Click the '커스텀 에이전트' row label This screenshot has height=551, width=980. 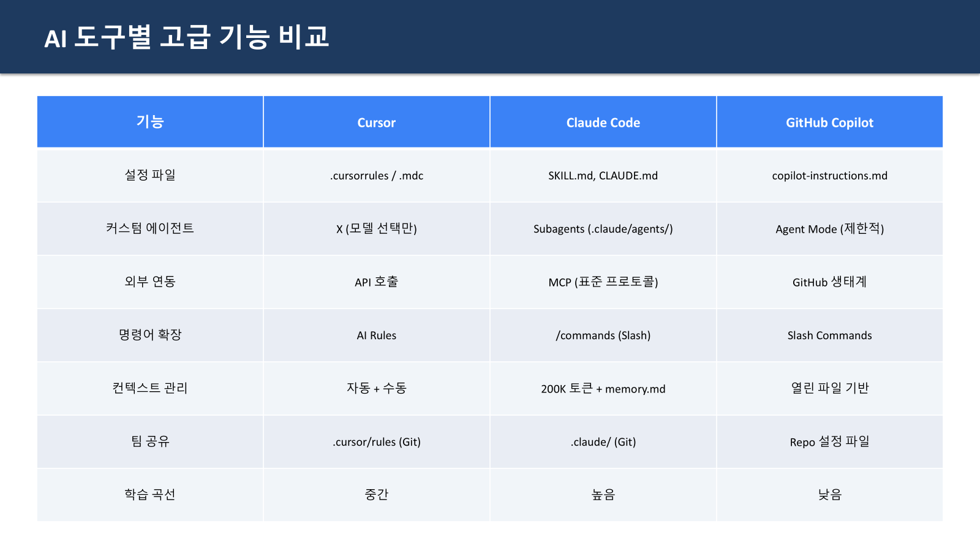click(150, 228)
